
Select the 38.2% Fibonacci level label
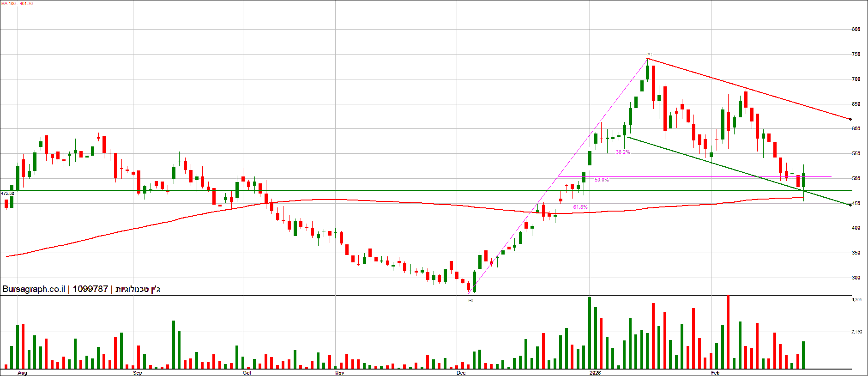tap(623, 152)
